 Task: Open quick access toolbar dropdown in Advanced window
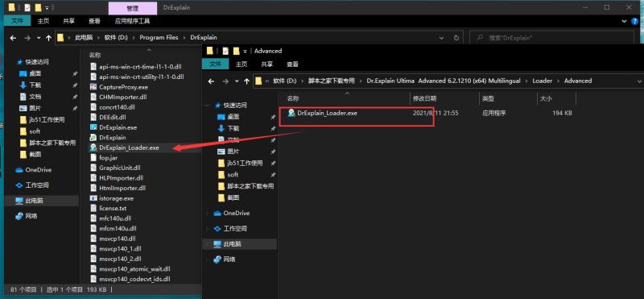[x=245, y=52]
